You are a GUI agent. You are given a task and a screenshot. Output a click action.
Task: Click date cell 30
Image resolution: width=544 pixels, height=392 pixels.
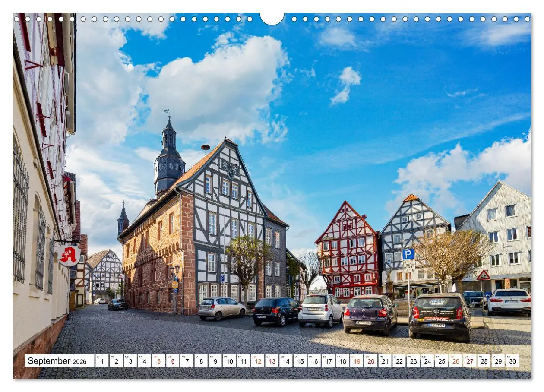click(512, 361)
